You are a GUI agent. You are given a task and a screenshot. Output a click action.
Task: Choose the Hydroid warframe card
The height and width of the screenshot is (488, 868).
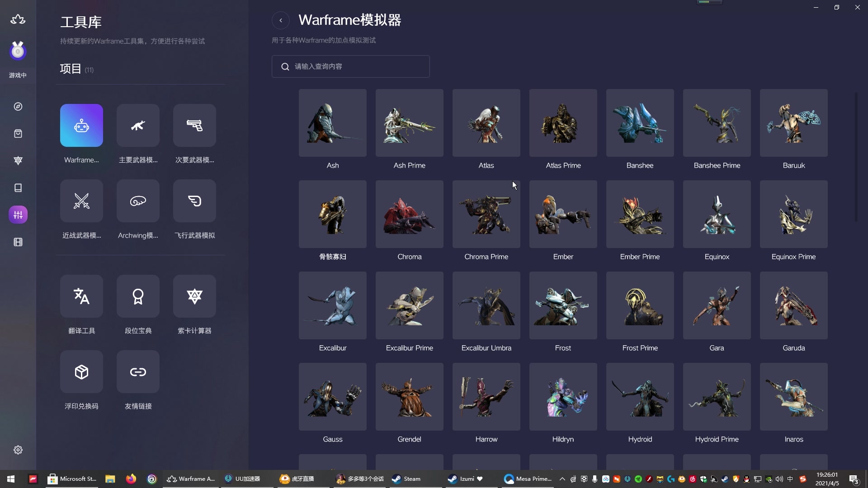(640, 397)
